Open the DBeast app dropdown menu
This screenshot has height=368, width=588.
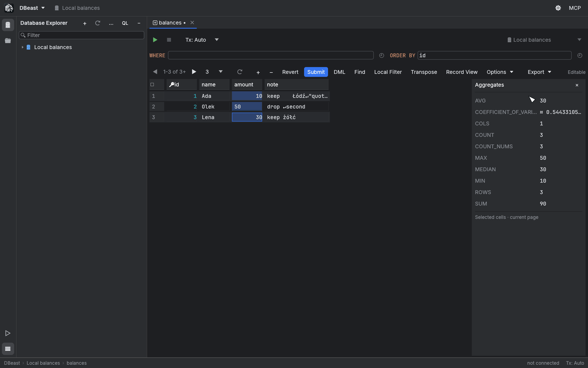tap(32, 8)
